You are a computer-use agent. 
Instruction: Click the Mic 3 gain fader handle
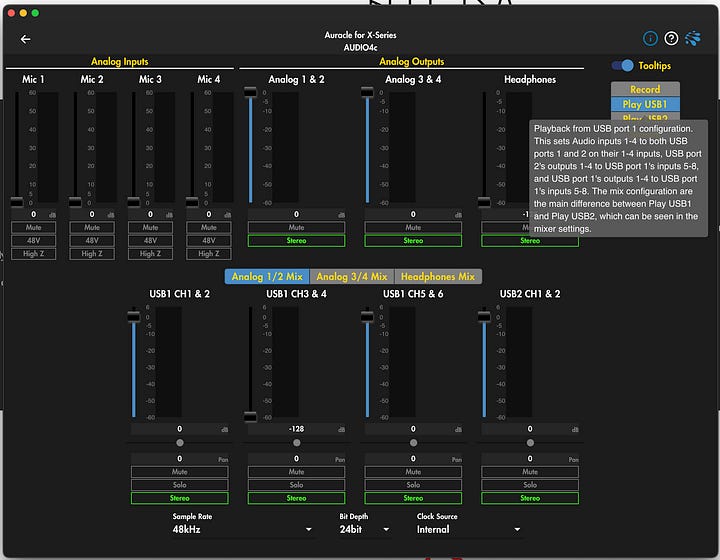pyautogui.click(x=134, y=202)
